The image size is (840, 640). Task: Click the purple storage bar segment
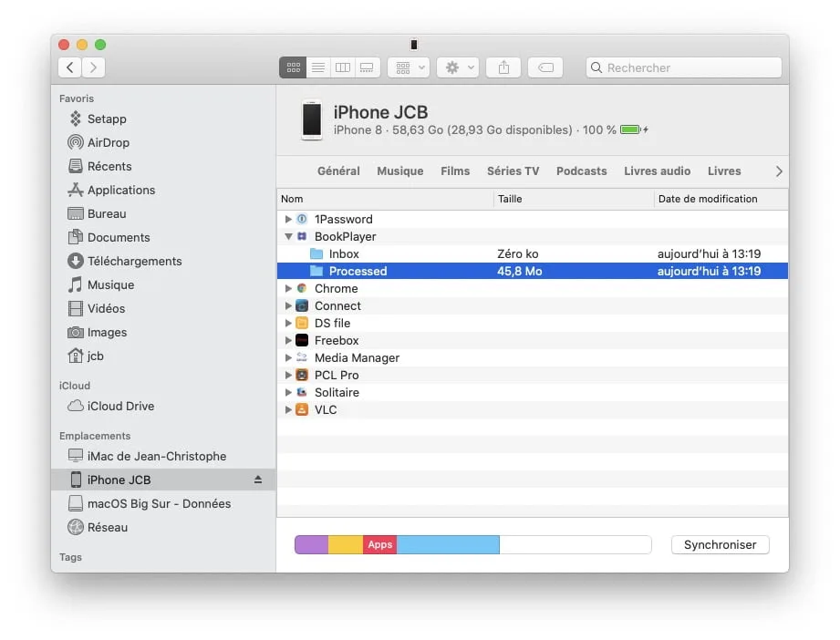(311, 544)
